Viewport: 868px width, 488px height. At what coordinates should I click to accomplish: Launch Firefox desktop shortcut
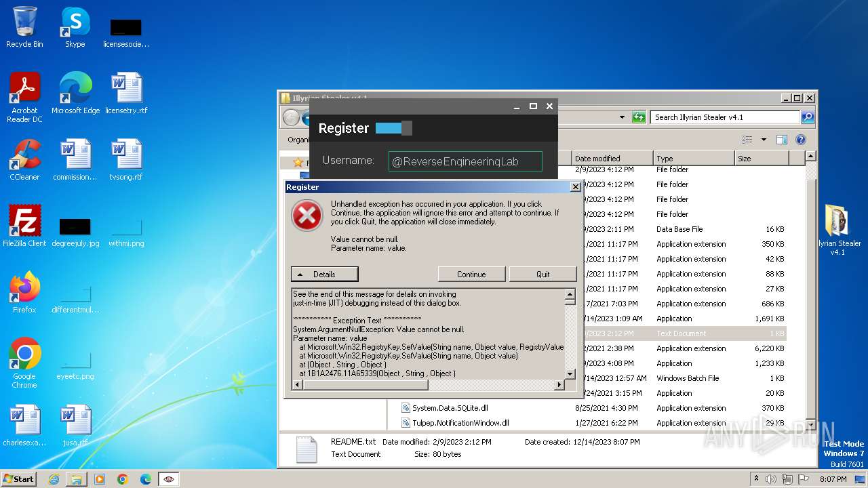coord(24,292)
